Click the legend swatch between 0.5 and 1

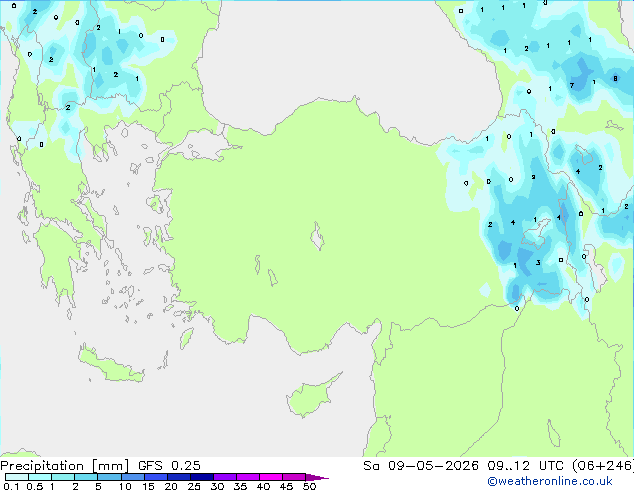tap(40, 477)
